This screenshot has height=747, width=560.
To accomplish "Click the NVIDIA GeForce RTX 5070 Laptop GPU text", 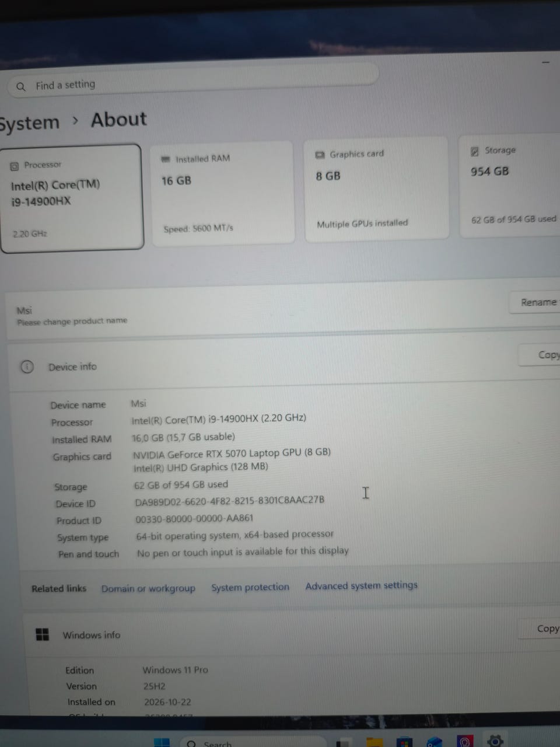I will 232,453.
